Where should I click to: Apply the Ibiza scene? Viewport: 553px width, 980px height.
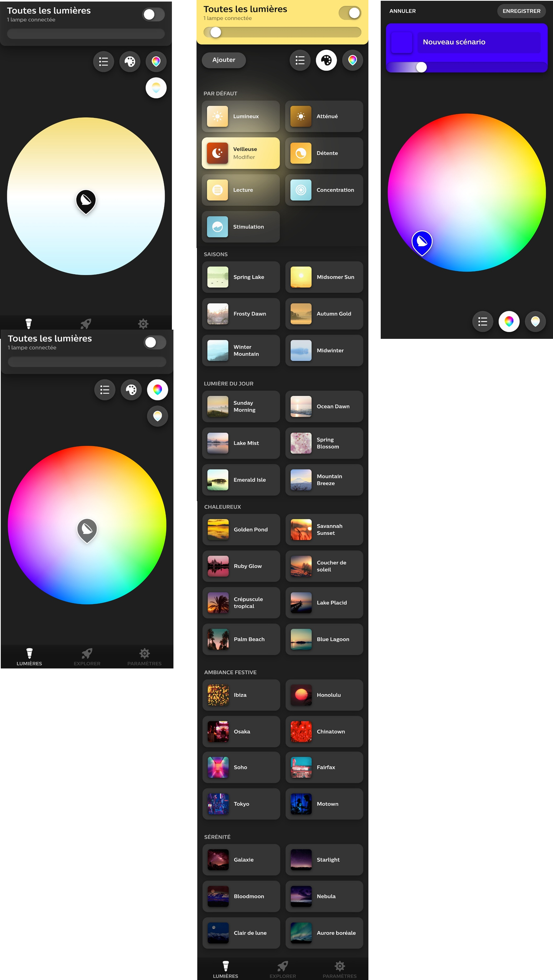[x=242, y=695]
